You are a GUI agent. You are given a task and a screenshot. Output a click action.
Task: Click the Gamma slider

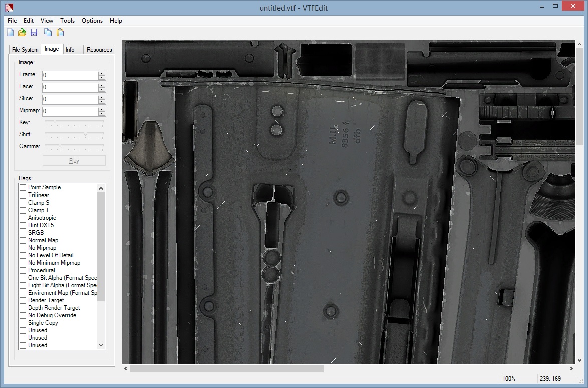[x=74, y=147]
